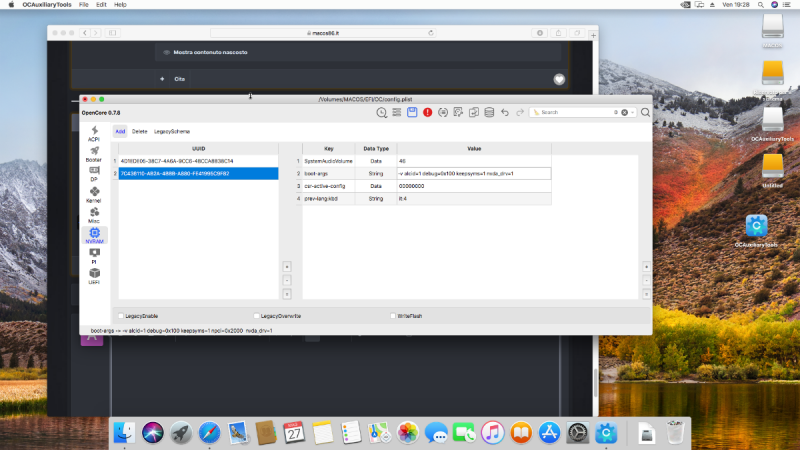Open Spotlight search in menu bar

click(x=760, y=5)
